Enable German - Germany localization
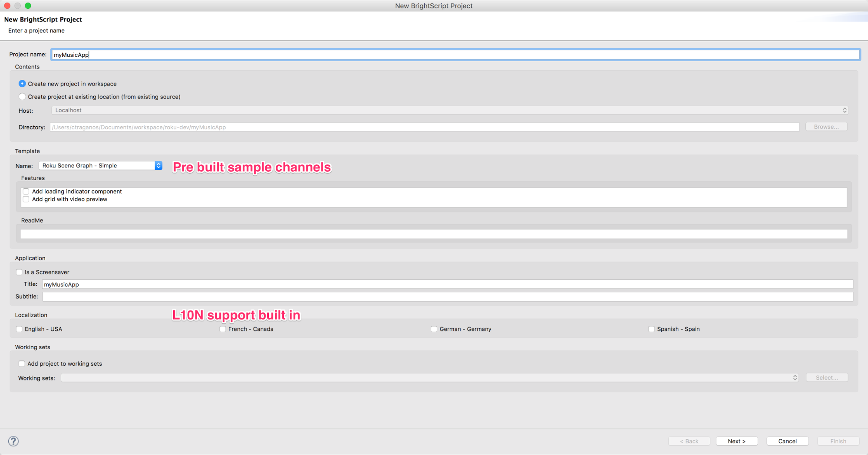The height and width of the screenshot is (455, 868). tap(434, 329)
